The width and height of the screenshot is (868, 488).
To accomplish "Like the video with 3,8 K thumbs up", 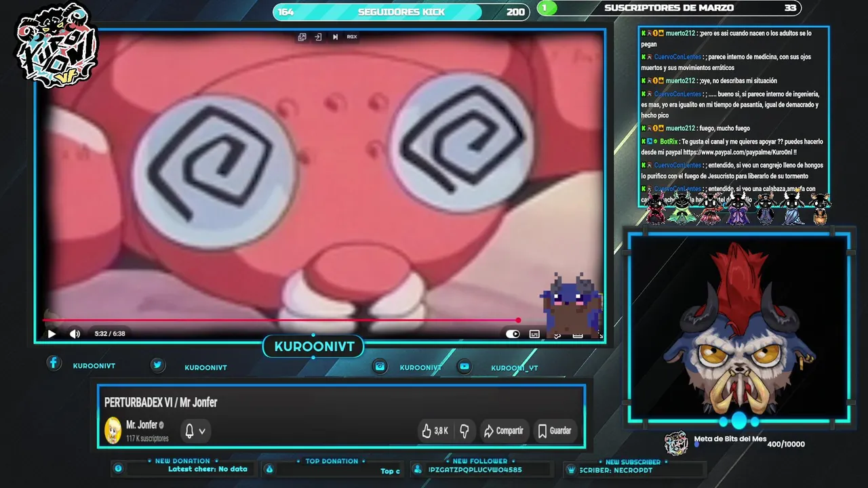I will [x=435, y=430].
